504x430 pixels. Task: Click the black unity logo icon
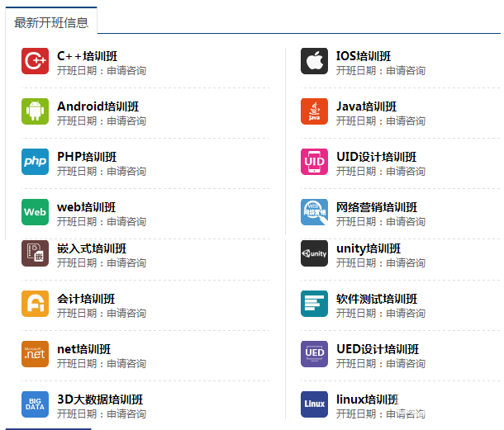[314, 253]
